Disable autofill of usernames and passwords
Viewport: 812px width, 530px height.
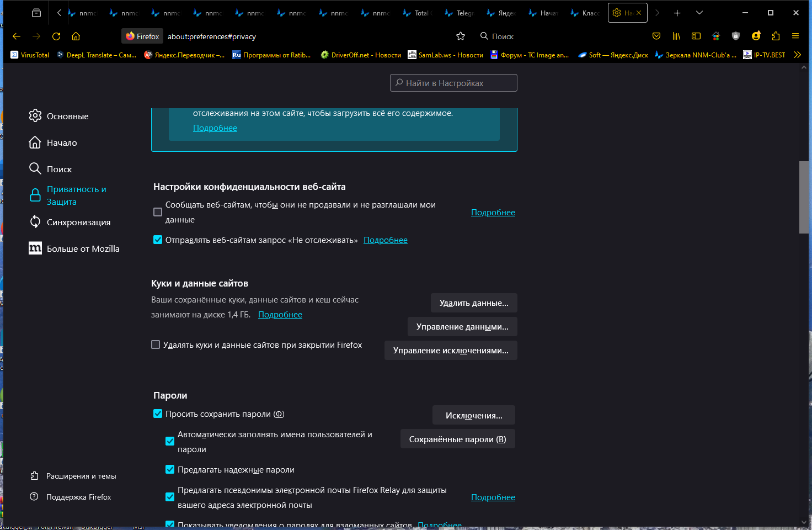click(170, 441)
